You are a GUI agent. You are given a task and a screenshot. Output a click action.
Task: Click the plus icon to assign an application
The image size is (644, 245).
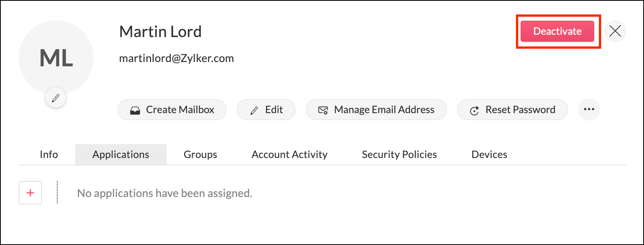tap(30, 193)
